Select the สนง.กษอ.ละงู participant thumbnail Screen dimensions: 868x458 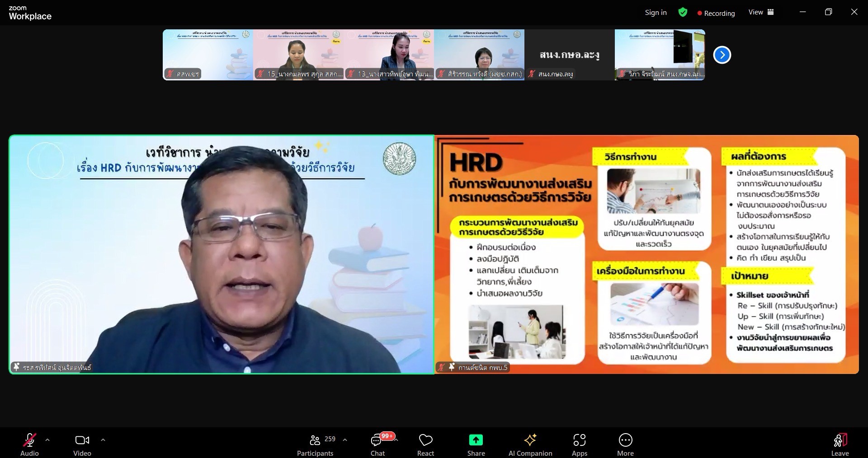[x=569, y=55]
